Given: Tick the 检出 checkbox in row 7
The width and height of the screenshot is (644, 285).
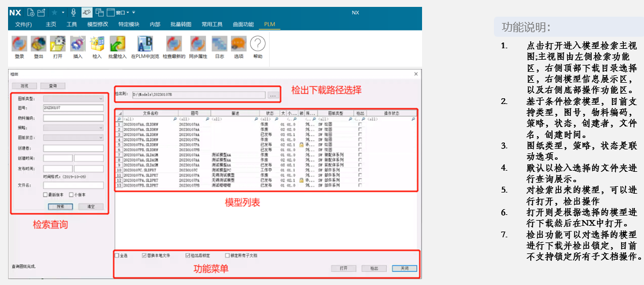Looking at the screenshot, I should [x=360, y=155].
